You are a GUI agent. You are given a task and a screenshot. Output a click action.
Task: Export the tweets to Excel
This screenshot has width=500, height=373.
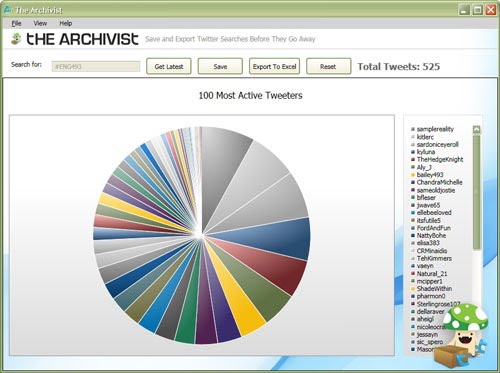[274, 66]
